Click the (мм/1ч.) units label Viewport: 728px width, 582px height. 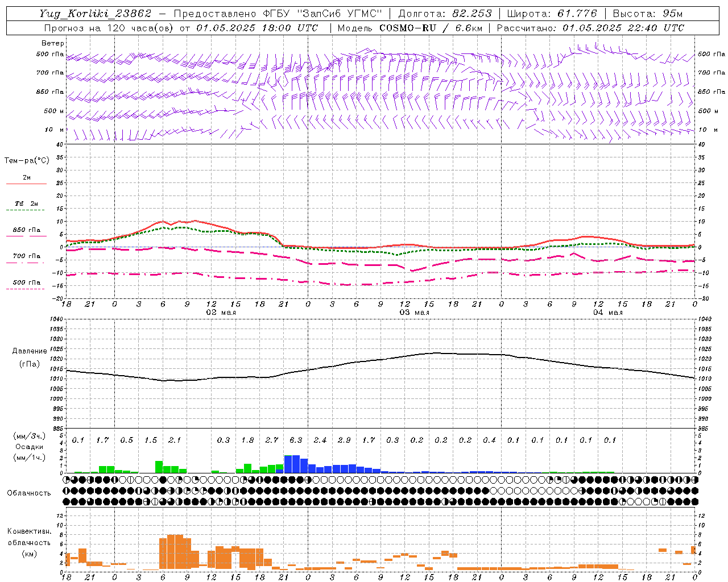tap(29, 458)
